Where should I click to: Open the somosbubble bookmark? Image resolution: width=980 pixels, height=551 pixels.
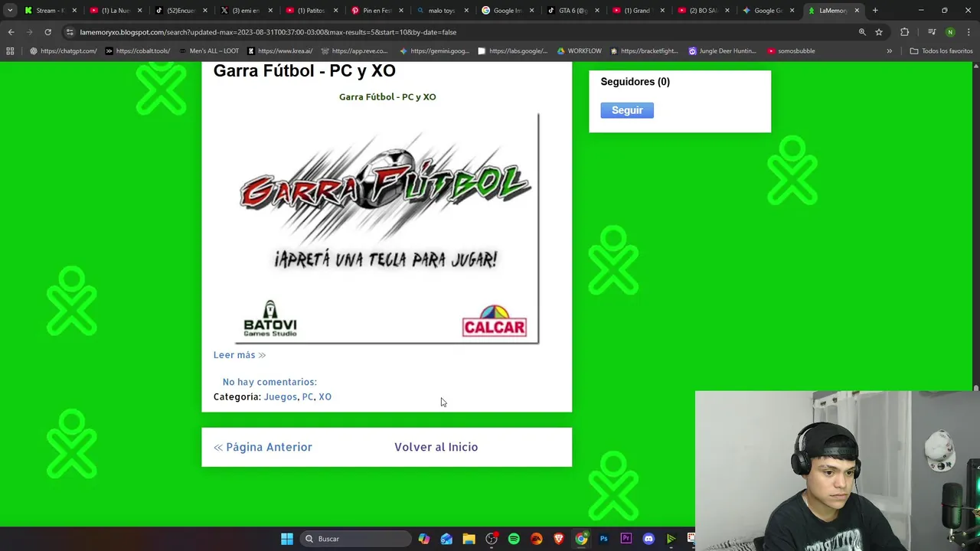791,51
